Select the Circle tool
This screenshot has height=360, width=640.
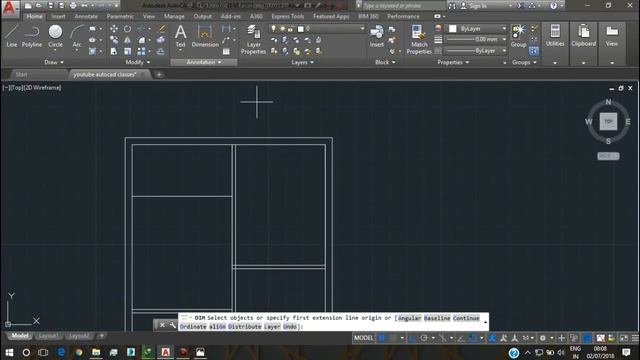pos(55,36)
